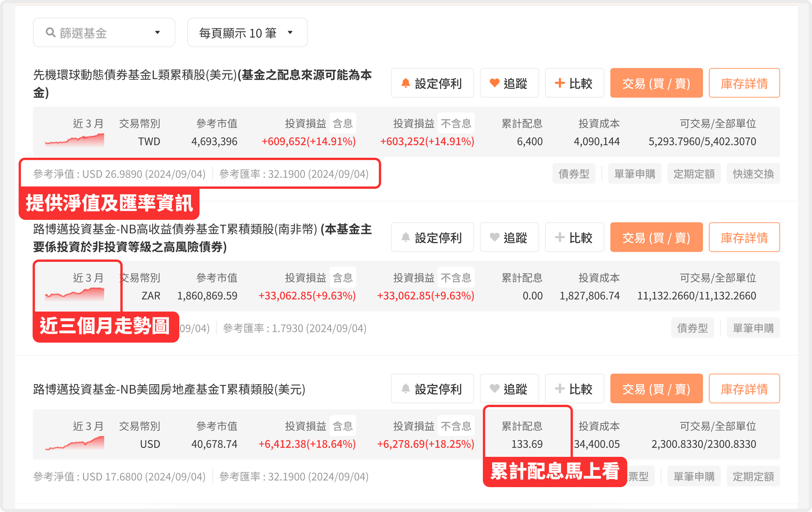Image resolution: width=812 pixels, height=512 pixels.
Task: Open 庫存詳情 for NB美國房地產基金
Action: 744,388
